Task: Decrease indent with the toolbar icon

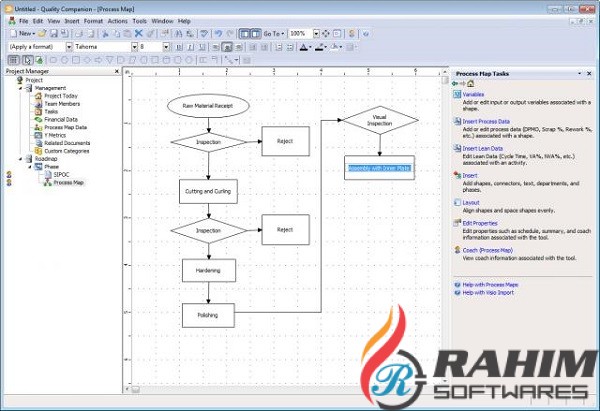Action: click(253, 47)
